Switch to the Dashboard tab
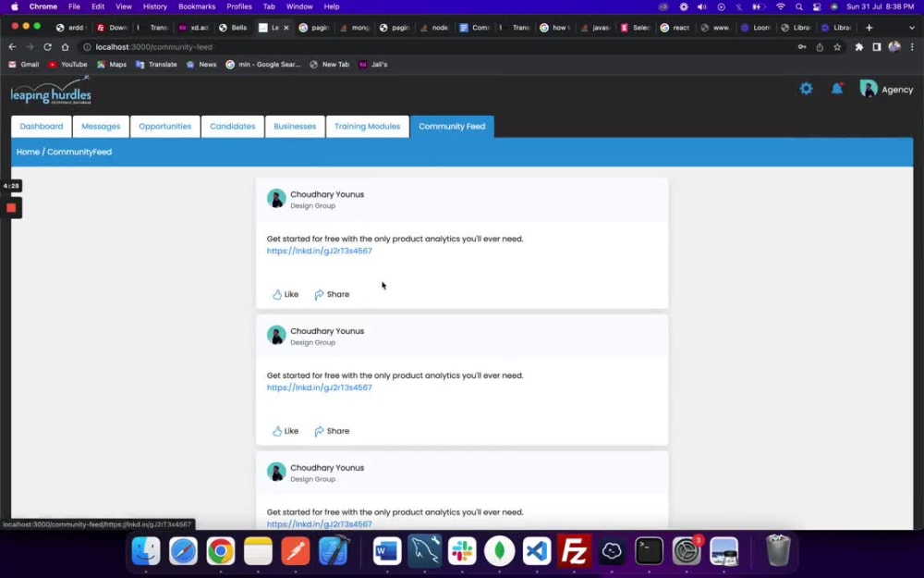 (42, 126)
